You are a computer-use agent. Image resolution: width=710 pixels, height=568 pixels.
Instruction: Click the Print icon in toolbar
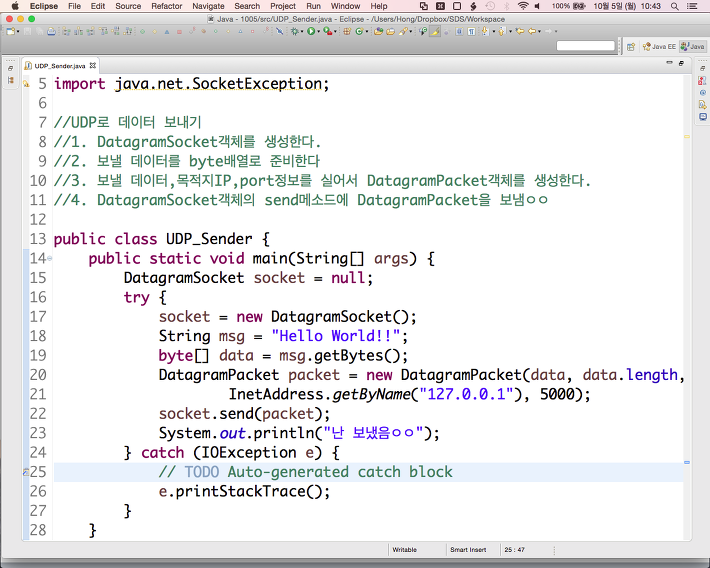coord(51,31)
